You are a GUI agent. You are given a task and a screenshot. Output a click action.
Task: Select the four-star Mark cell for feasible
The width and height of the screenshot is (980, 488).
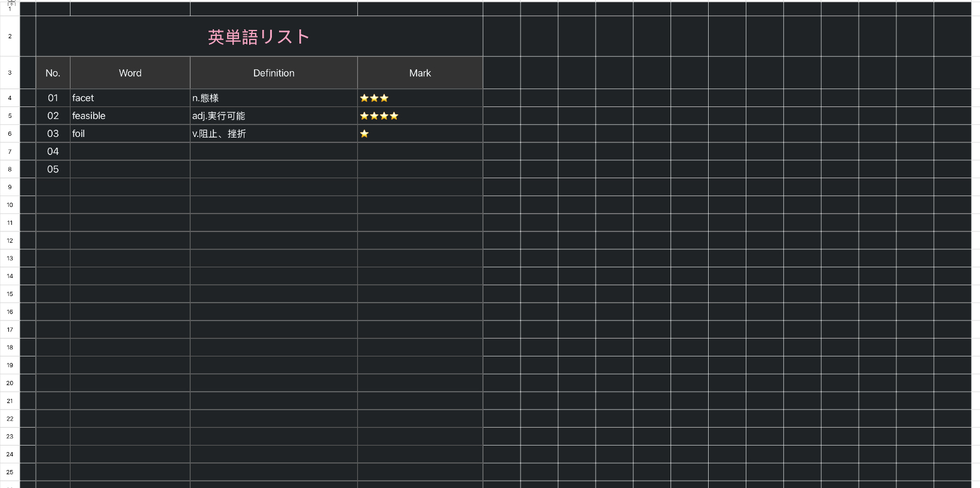(420, 116)
